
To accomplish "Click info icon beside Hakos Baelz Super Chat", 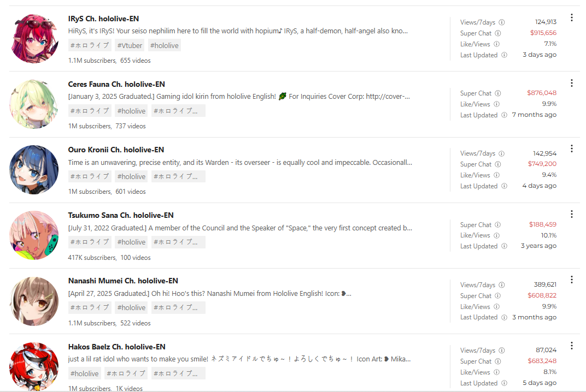I will tap(498, 361).
